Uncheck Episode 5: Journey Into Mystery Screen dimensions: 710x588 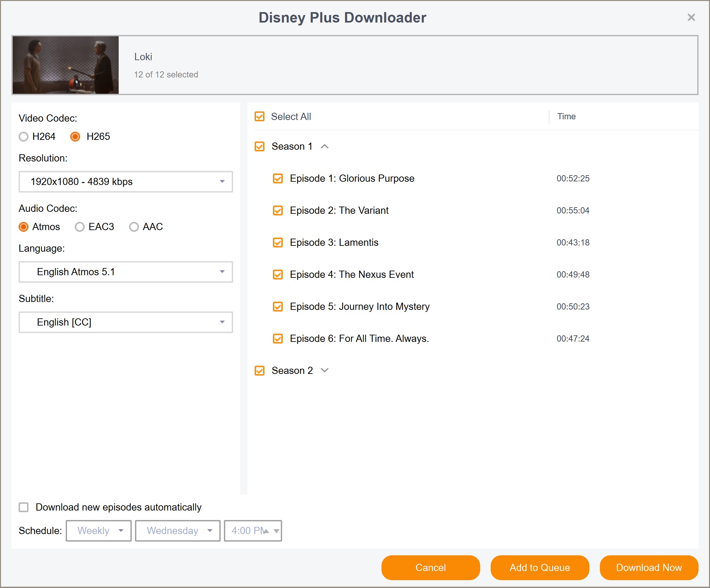pyautogui.click(x=278, y=307)
